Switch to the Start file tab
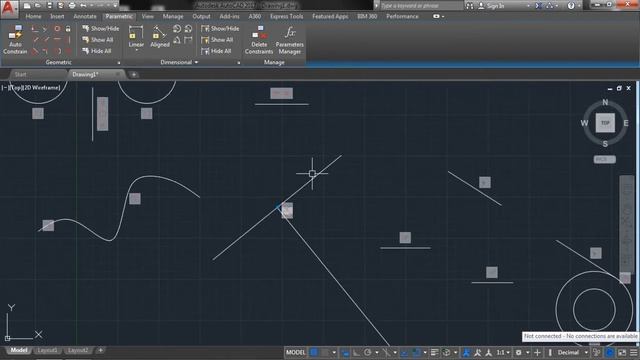 [20, 74]
